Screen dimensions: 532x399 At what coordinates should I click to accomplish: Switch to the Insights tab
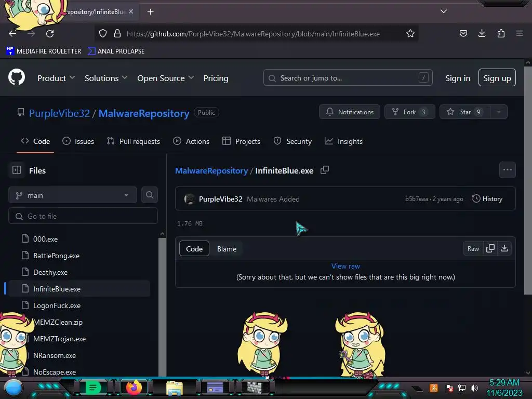click(x=344, y=141)
